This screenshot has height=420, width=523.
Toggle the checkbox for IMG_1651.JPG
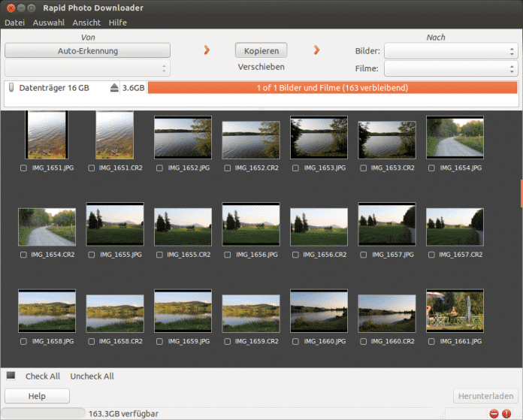point(23,168)
